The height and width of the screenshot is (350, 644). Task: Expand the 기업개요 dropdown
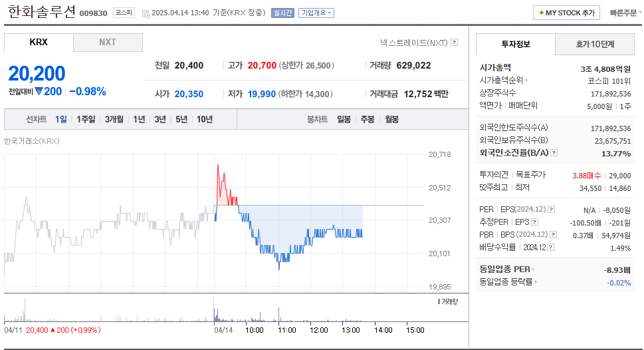point(316,13)
